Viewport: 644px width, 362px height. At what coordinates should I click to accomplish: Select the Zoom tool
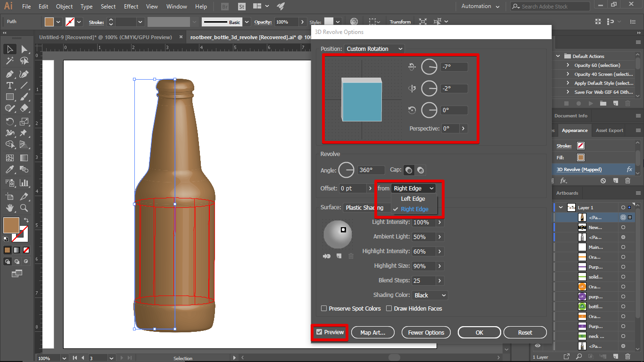click(24, 207)
